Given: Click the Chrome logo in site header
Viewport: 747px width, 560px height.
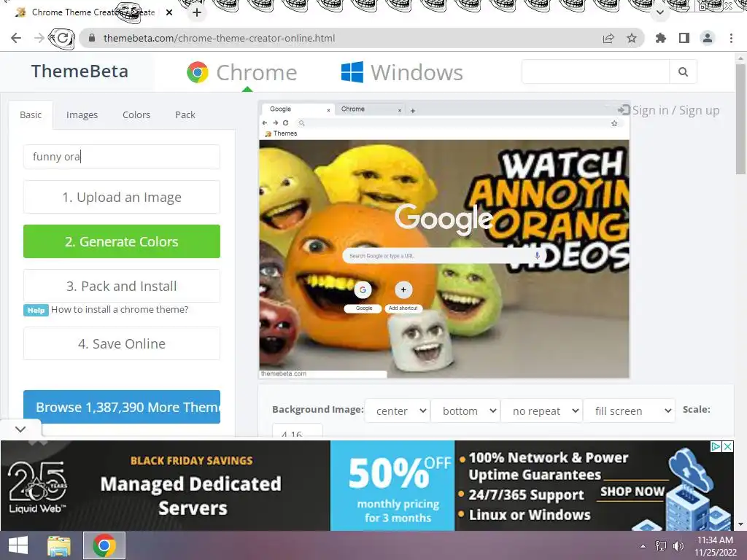Looking at the screenshot, I should (x=198, y=72).
